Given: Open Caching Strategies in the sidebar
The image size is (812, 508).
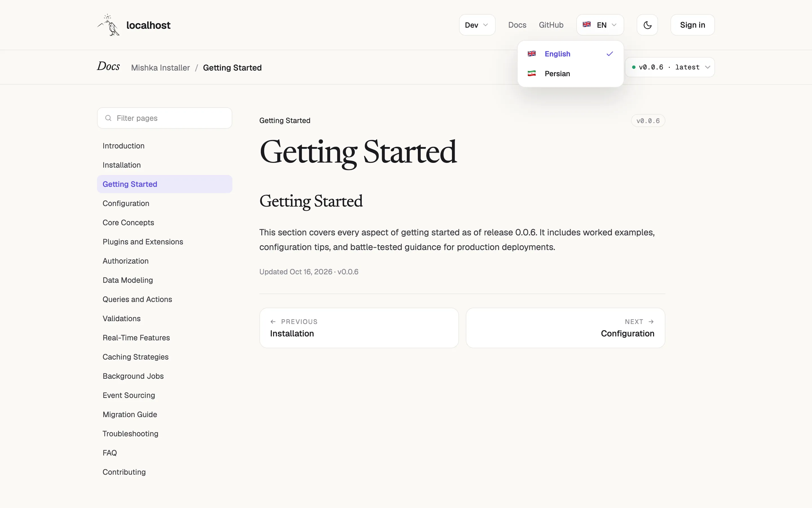Looking at the screenshot, I should [x=164, y=356].
